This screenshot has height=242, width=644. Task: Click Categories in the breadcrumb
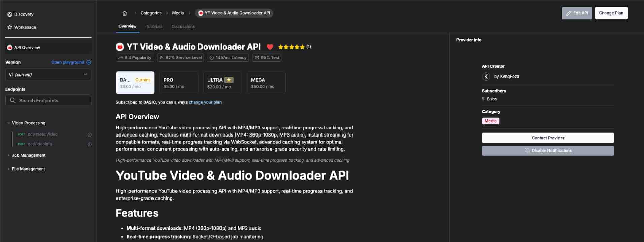pos(151,13)
